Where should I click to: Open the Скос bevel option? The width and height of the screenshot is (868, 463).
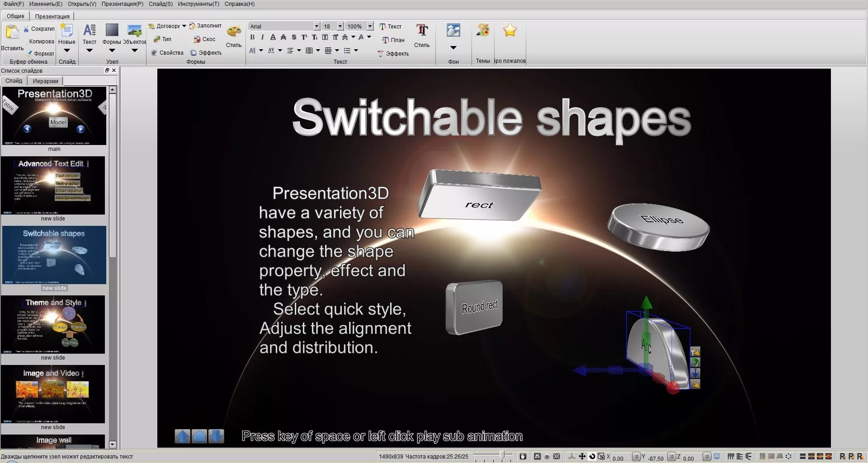coord(204,39)
